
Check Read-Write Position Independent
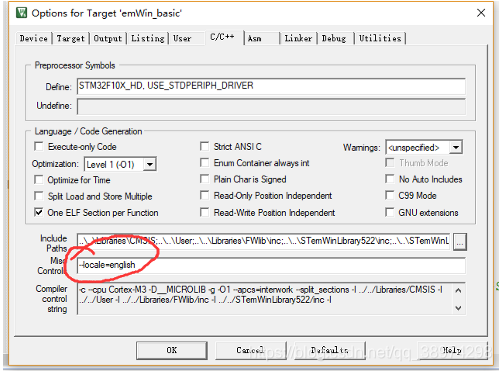point(204,212)
